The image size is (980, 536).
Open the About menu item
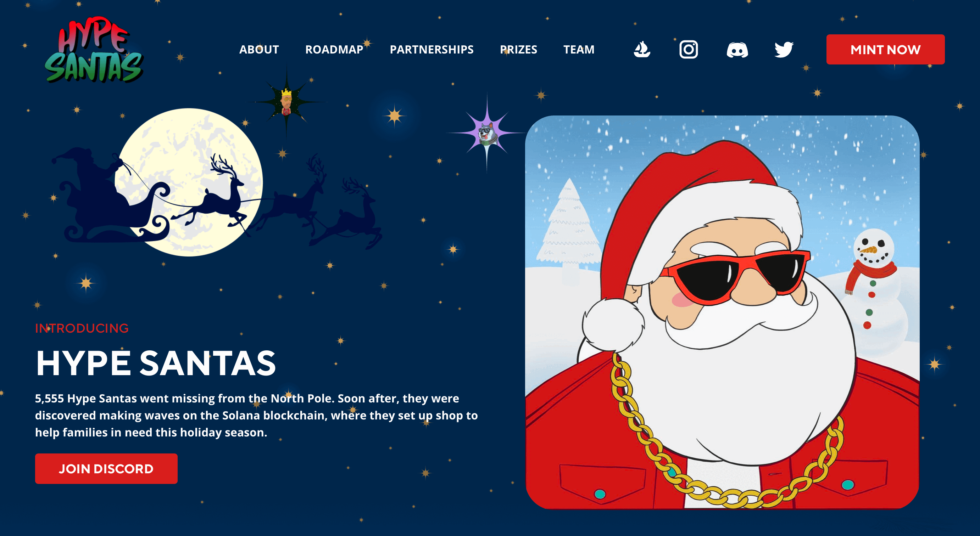click(x=259, y=49)
